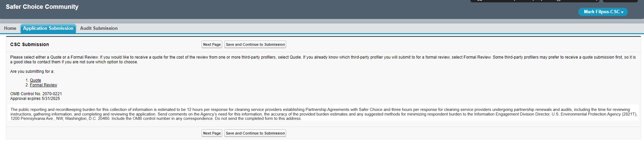This screenshot has width=644, height=146.
Task: Click the Safer Choice Community title
Action: point(42,7)
